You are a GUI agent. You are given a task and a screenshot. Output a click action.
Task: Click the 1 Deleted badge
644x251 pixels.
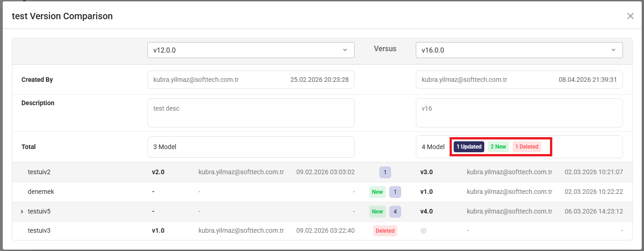pyautogui.click(x=527, y=147)
